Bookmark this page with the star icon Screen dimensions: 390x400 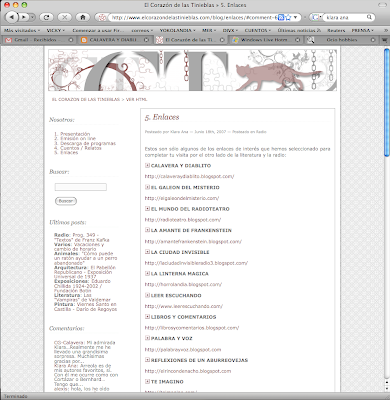(288, 17)
